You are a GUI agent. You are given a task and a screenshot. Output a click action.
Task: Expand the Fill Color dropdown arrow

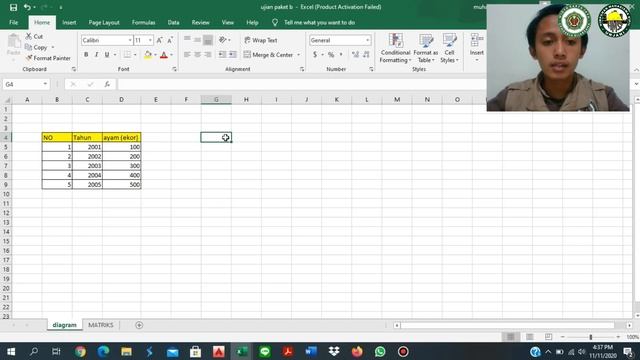click(155, 55)
